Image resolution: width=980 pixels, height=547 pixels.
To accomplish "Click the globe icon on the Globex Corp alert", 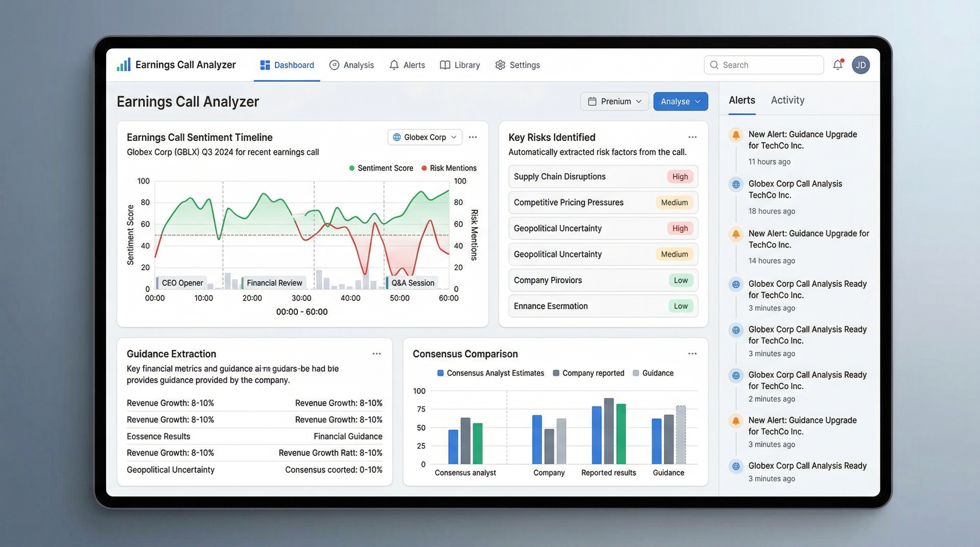I will (x=736, y=184).
